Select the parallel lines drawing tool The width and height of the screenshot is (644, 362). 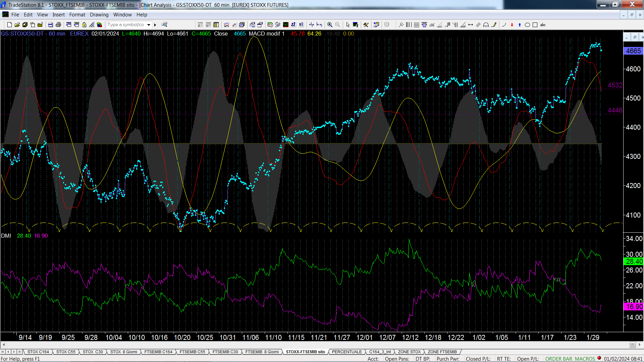(x=478, y=25)
